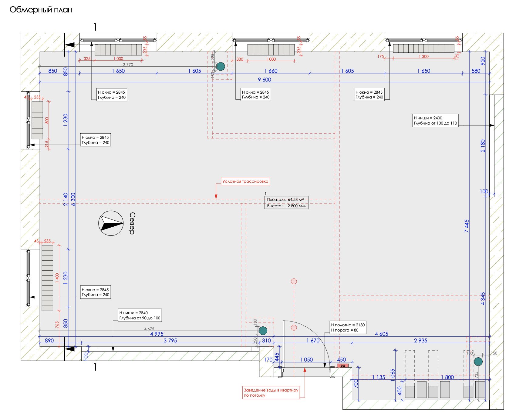This screenshot has width=516, height=420.
Task: Select the bottom section cut arrow marker
Action: tap(69, 349)
